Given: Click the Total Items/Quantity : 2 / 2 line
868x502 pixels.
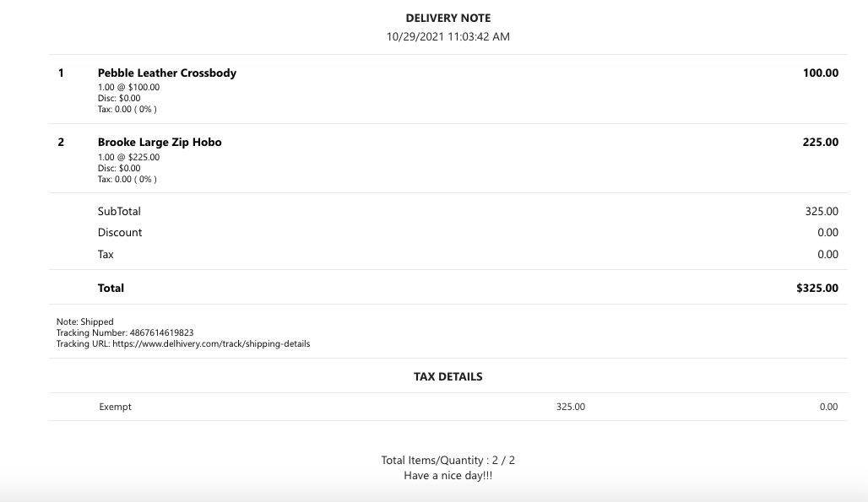Looking at the screenshot, I should (x=448, y=460).
